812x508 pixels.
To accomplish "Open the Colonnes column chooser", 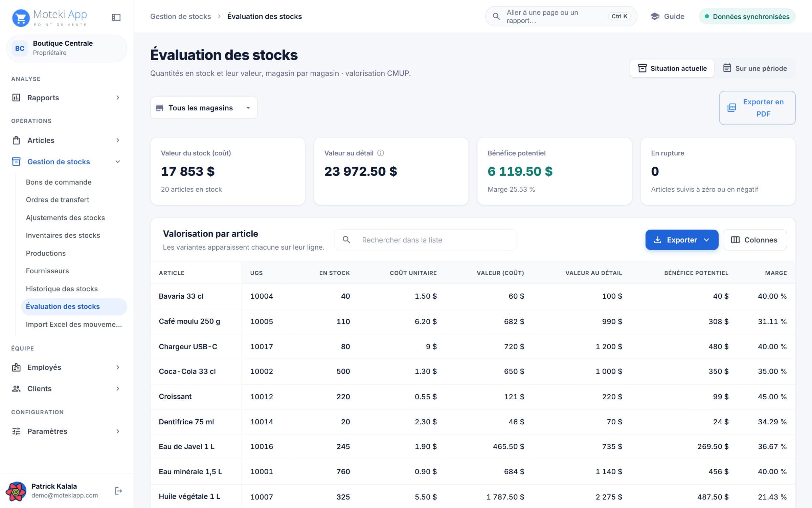I will coord(754,240).
